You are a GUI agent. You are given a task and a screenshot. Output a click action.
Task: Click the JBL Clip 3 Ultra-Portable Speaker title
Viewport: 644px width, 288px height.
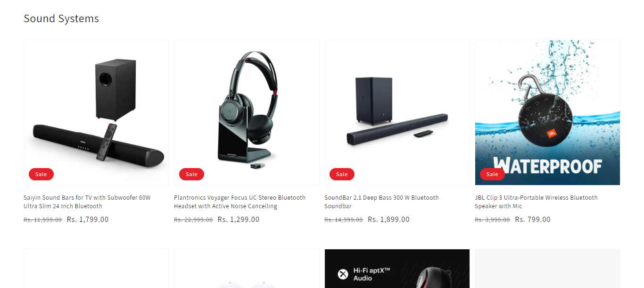point(536,202)
